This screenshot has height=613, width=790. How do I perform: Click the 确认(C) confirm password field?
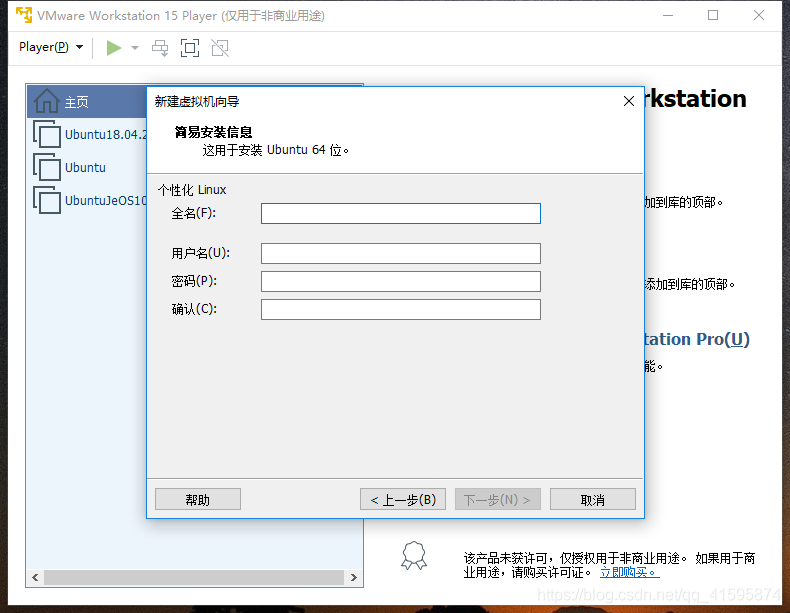click(401, 309)
